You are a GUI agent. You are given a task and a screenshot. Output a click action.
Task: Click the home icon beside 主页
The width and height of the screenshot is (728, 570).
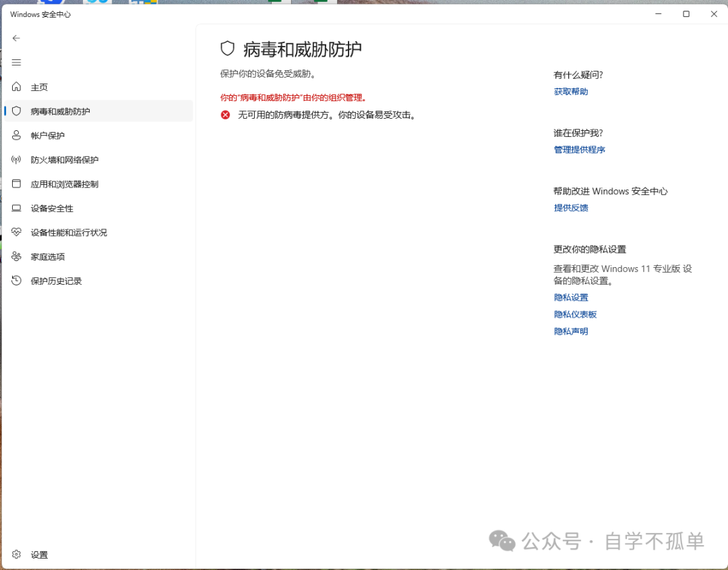[x=16, y=86]
